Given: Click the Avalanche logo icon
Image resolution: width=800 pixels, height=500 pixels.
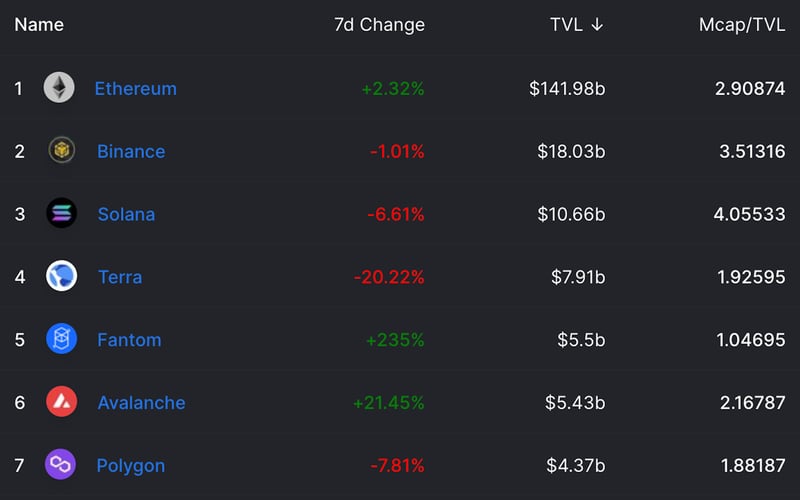Looking at the screenshot, I should (x=61, y=402).
